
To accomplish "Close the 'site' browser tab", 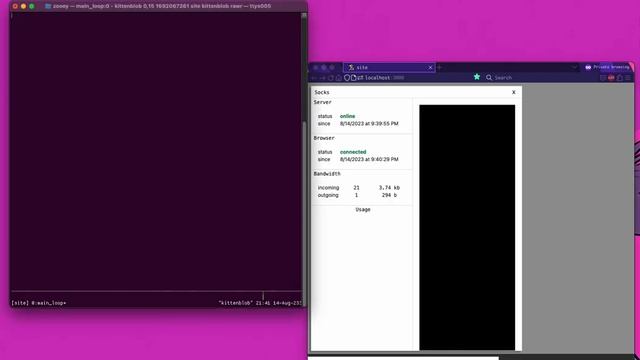I will click(430, 68).
